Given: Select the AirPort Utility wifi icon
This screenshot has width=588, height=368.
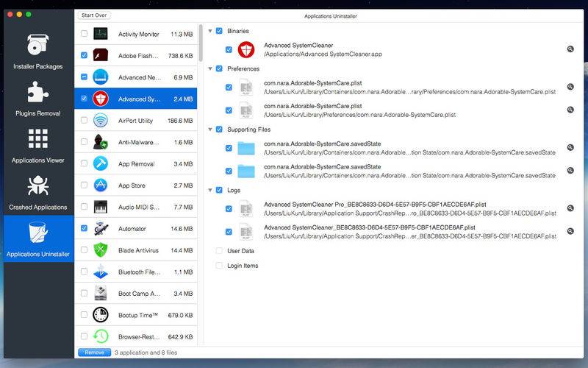Looking at the screenshot, I should click(x=101, y=121).
